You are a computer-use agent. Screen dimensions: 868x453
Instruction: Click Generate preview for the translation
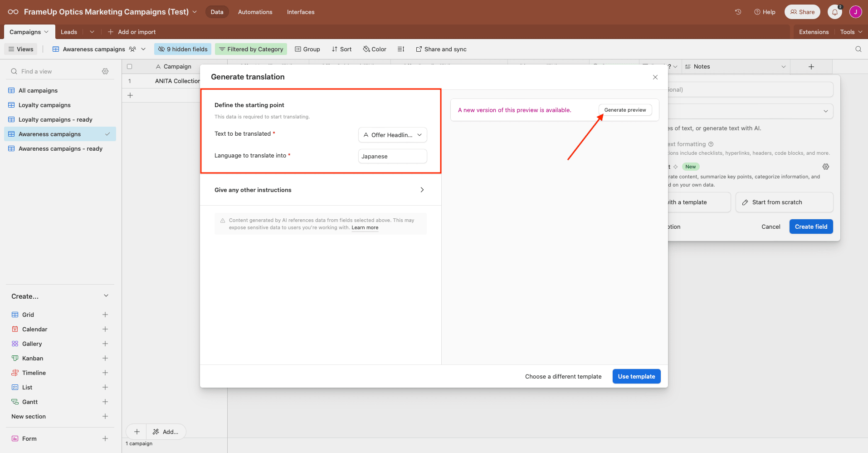pyautogui.click(x=625, y=109)
